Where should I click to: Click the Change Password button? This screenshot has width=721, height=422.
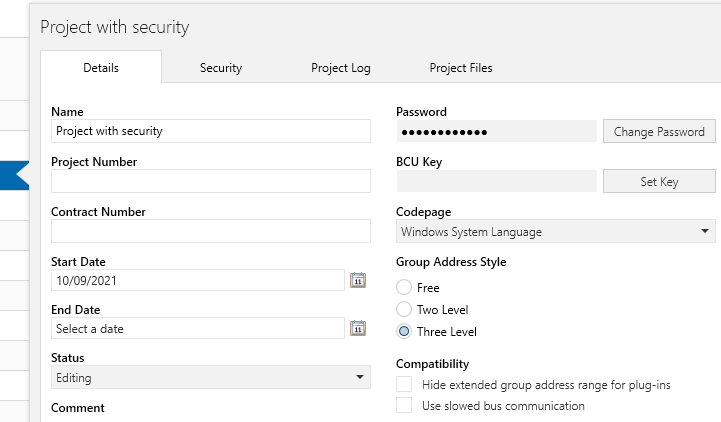[x=659, y=131]
